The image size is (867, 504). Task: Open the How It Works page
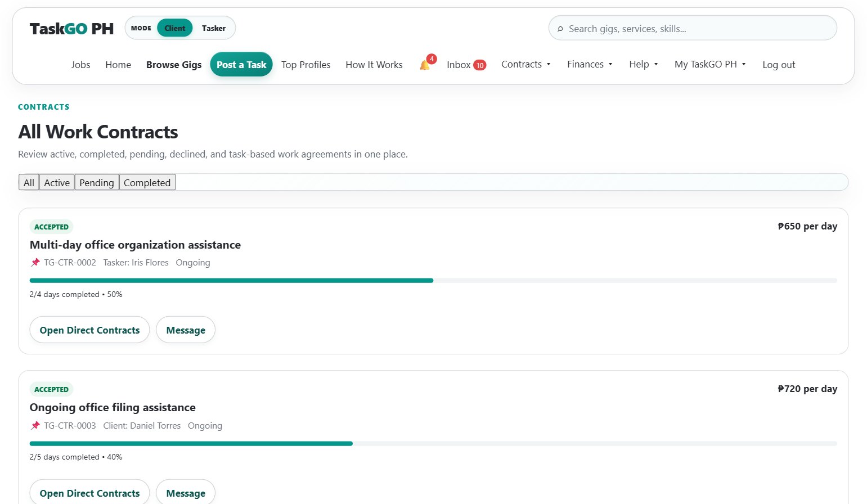374,65
